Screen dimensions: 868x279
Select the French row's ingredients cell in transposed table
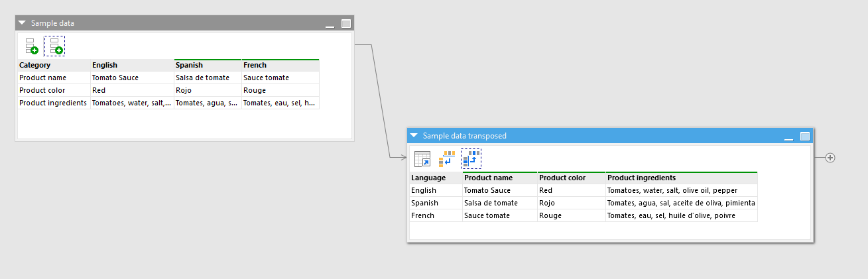tap(681, 215)
